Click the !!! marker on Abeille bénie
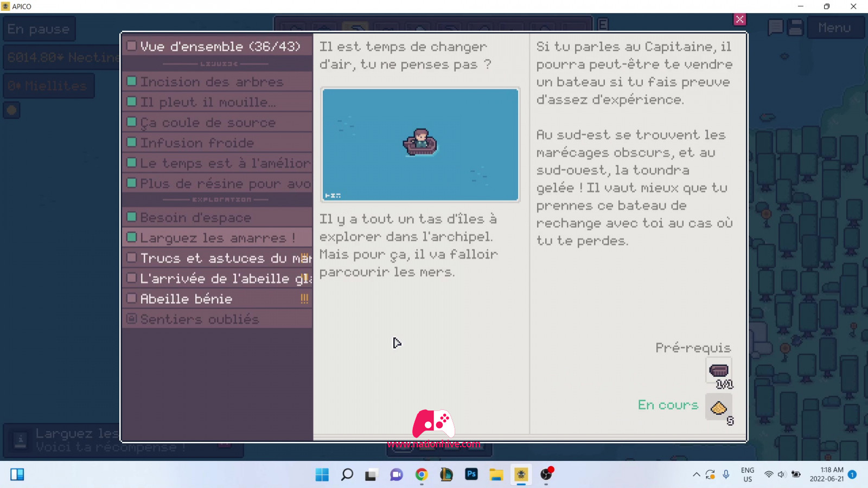Viewport: 868px width, 488px height. point(304,299)
